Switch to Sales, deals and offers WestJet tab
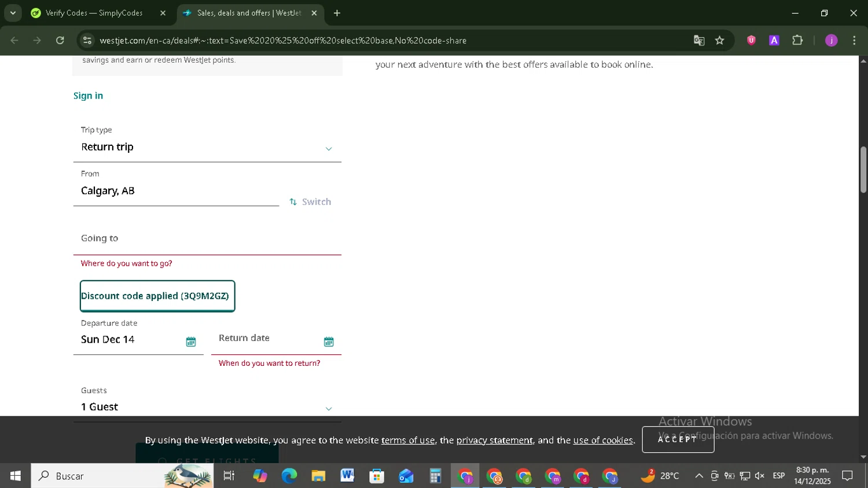This screenshot has height=488, width=868. (x=250, y=13)
